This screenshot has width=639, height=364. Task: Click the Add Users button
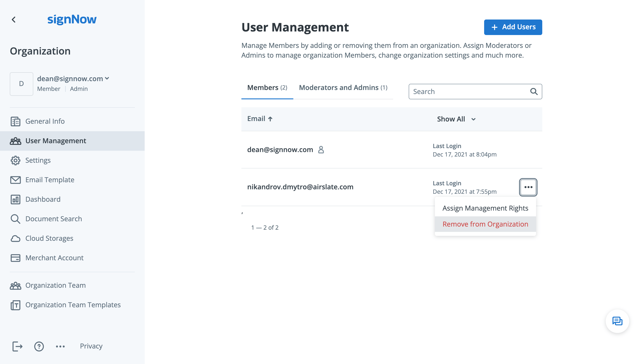[x=513, y=27]
